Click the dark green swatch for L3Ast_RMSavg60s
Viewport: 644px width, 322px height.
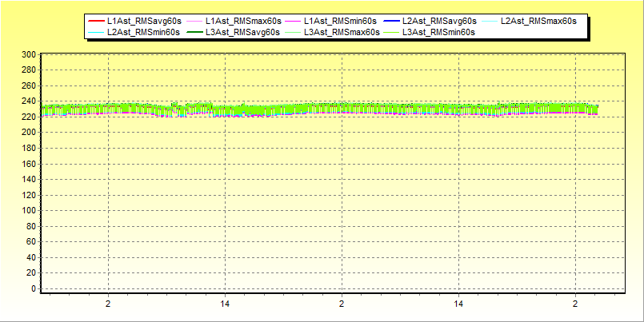click(x=194, y=32)
